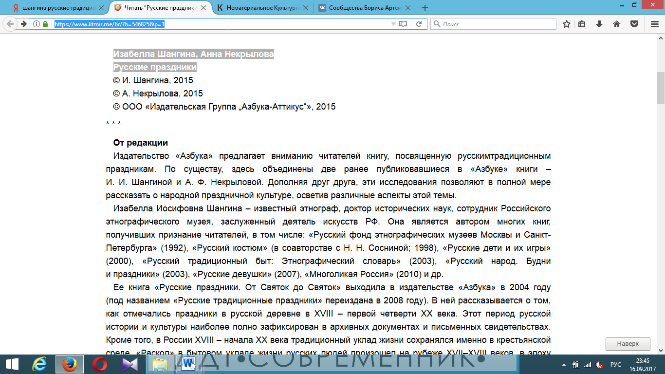Open the taskbar clock showing 23:45
The image size is (665, 374).
pos(643,364)
